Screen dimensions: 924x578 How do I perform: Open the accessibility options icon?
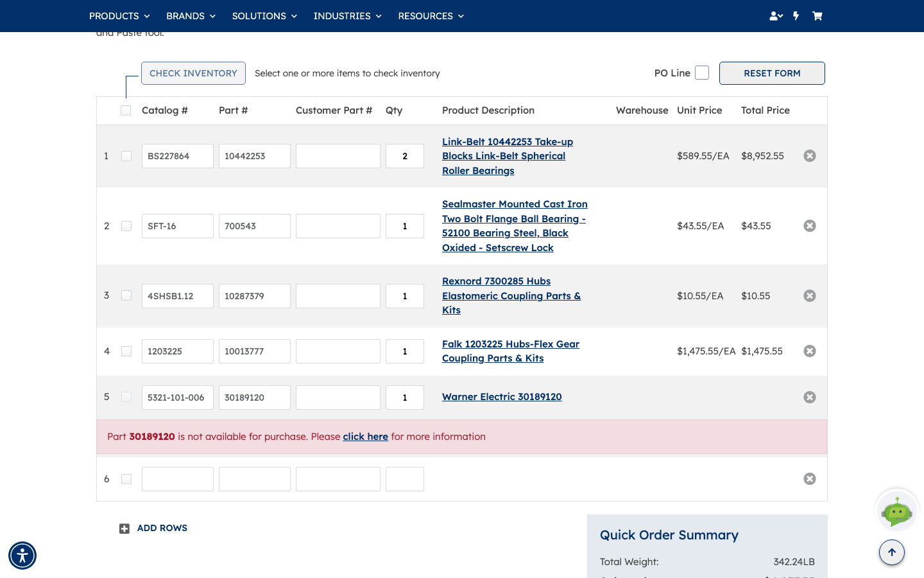pos(22,556)
